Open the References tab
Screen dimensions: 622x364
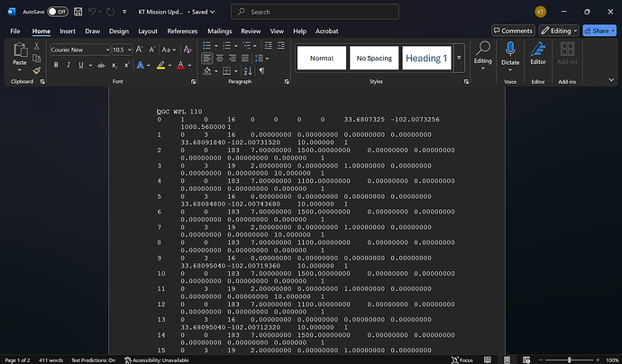pyautogui.click(x=182, y=31)
